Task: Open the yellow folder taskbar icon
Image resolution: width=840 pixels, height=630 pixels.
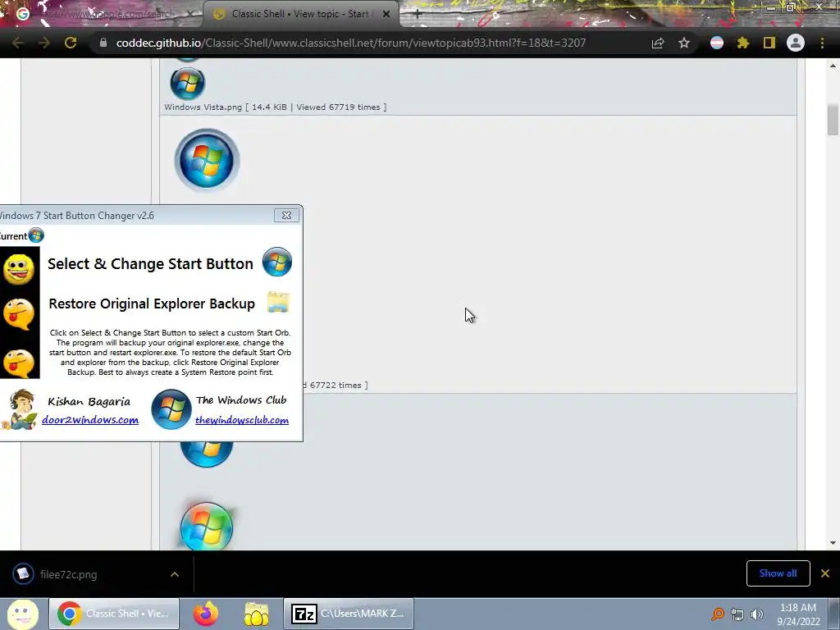Action: click(x=257, y=614)
